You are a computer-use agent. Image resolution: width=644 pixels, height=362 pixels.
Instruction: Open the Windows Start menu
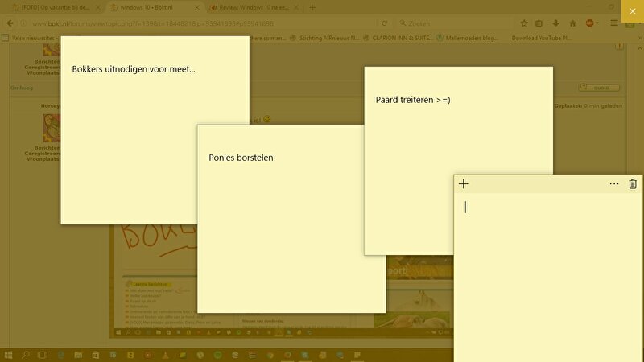(9, 355)
